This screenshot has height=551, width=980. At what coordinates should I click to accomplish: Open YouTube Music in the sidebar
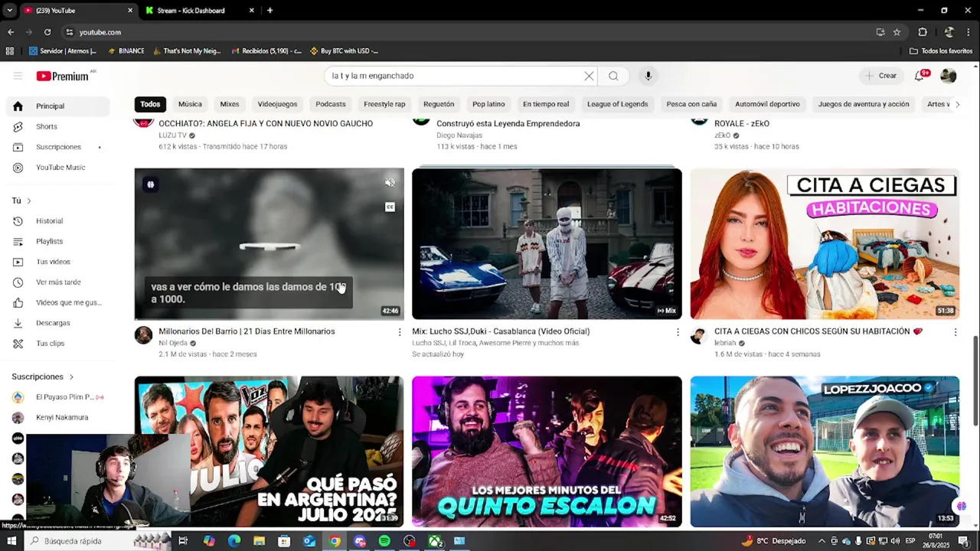tap(58, 168)
